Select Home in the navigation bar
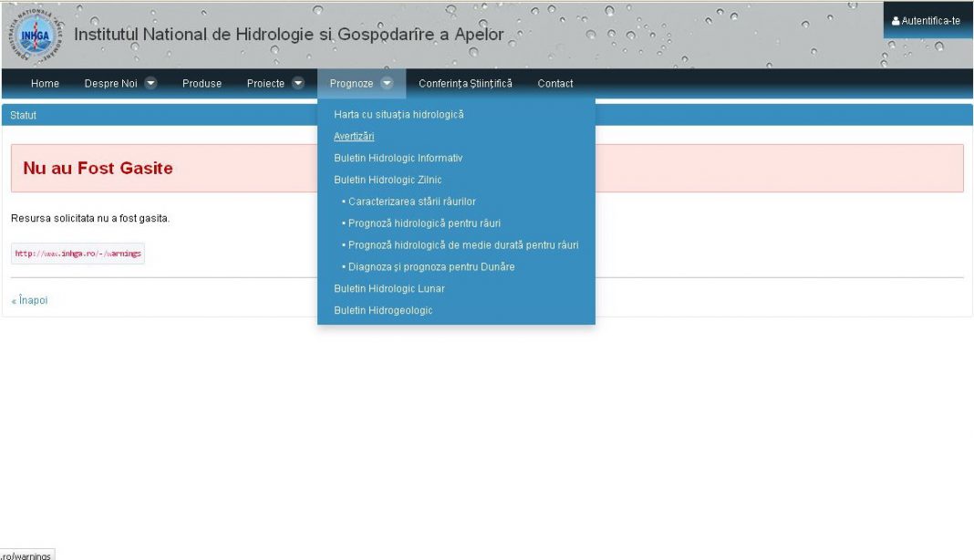This screenshot has width=974, height=560. coord(44,83)
